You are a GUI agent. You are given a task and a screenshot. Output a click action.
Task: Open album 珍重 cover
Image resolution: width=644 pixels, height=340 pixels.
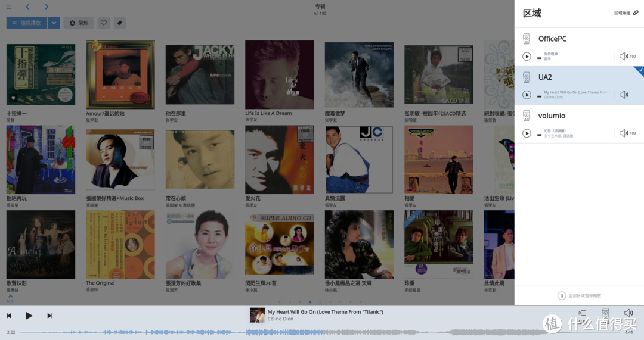click(x=439, y=245)
